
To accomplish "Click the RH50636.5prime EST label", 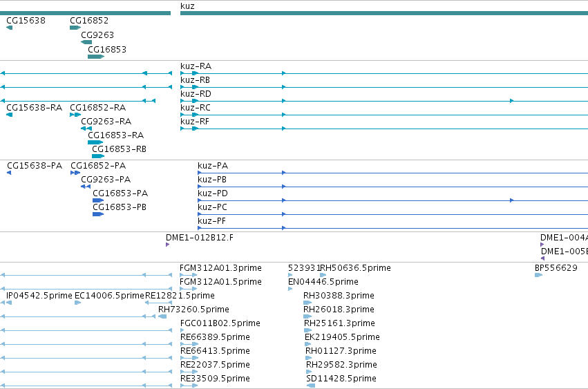I will click(x=355, y=268).
